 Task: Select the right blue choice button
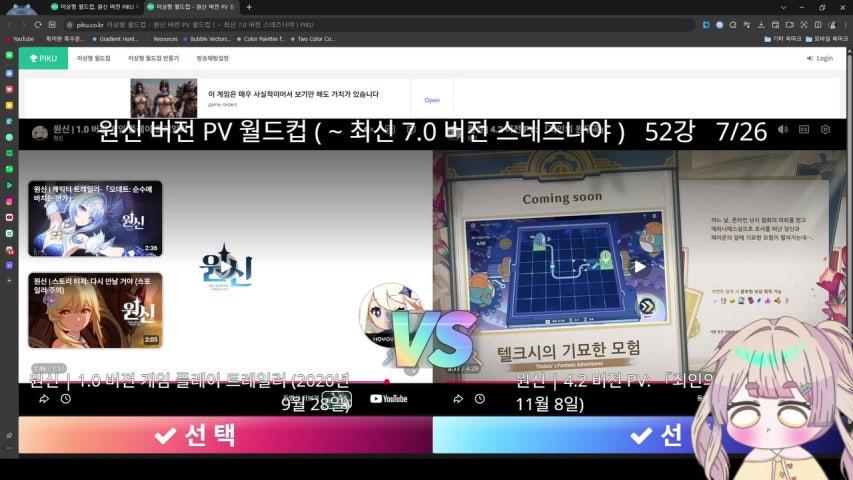pyautogui.click(x=639, y=435)
